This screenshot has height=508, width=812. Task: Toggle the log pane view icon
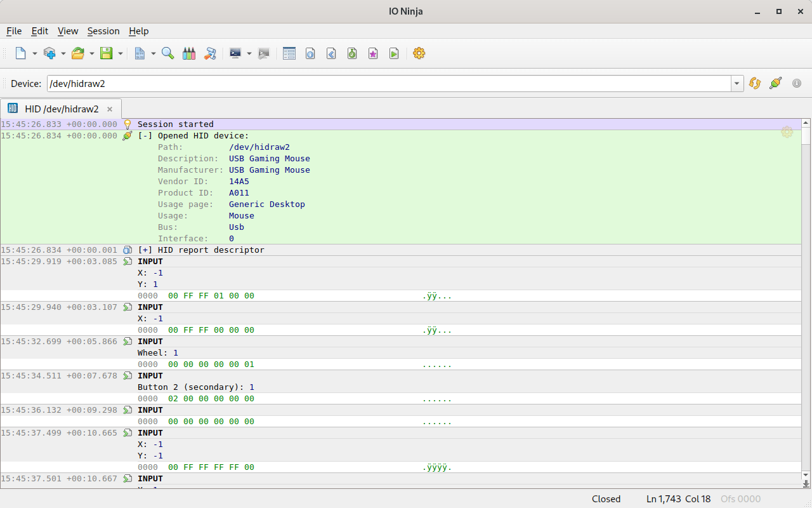[x=289, y=53]
